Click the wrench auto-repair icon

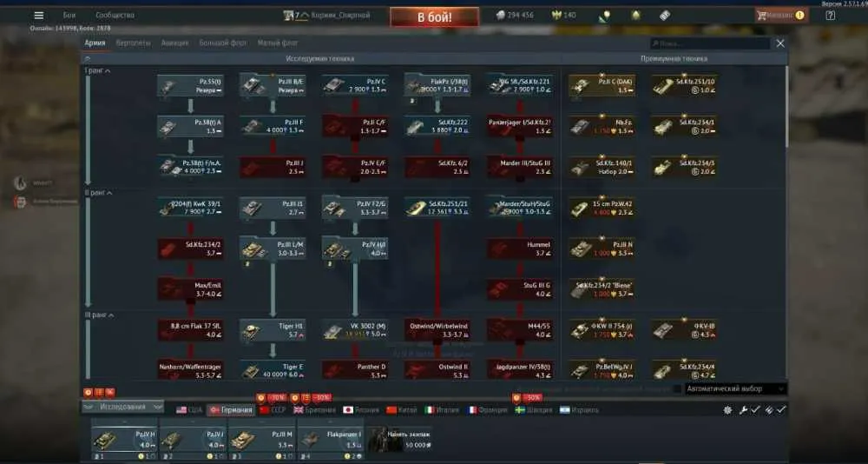(744, 410)
